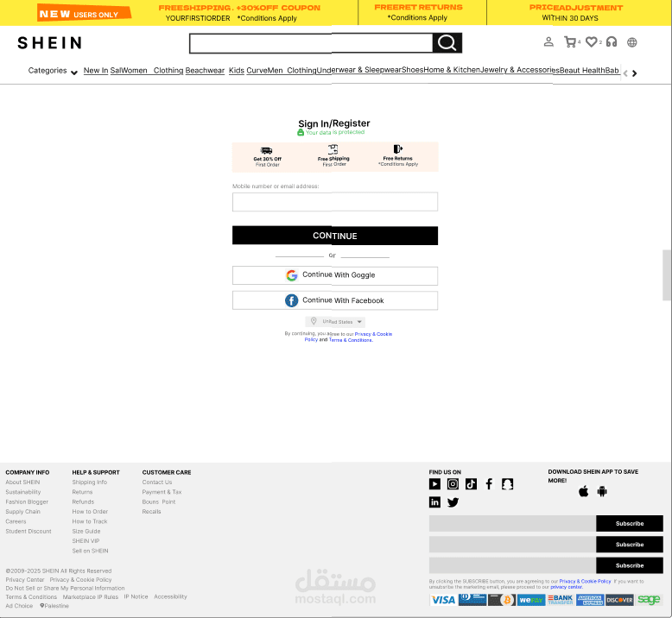
Task: Click the first Subscribe button
Action: coord(630,523)
